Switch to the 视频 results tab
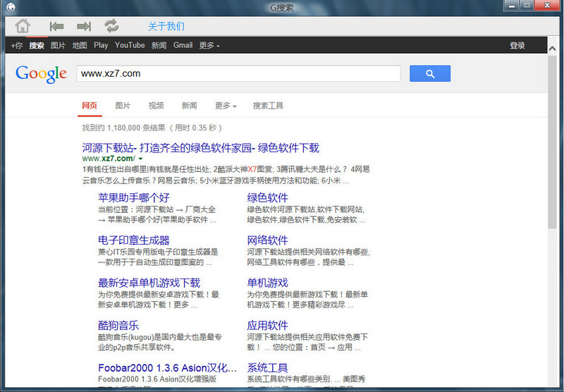Viewport: 564px width, 392px height. pos(156,105)
